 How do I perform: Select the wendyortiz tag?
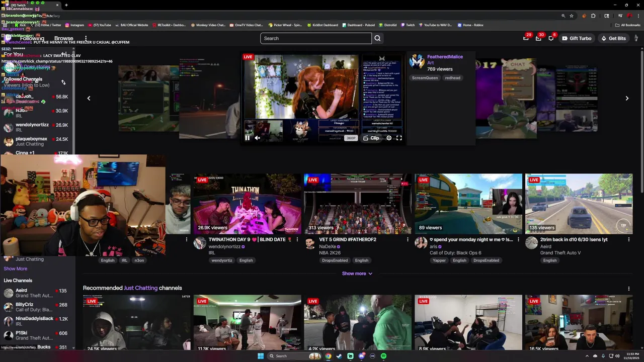(222, 260)
